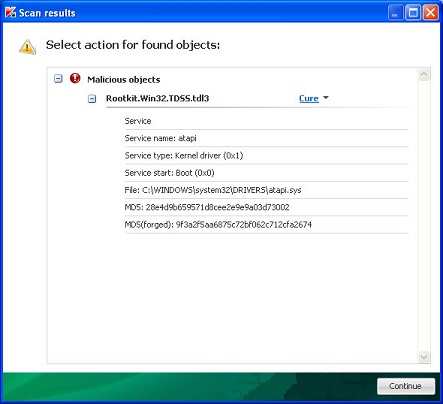Select the MD5(forged) hash row

[266, 225]
